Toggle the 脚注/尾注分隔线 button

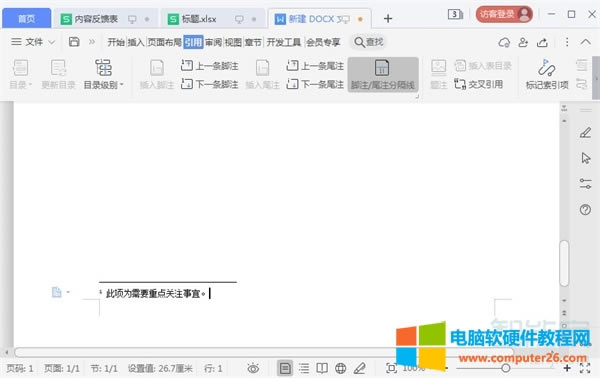(x=383, y=75)
